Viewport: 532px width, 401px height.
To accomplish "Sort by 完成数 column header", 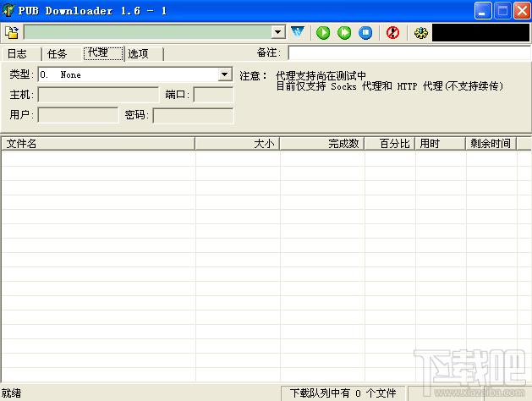I will [322, 144].
